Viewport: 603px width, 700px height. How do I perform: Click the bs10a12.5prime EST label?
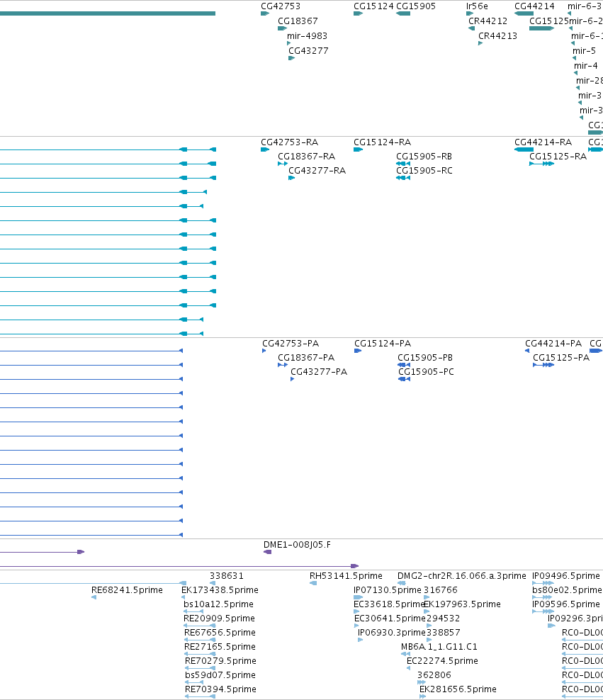[219, 604]
